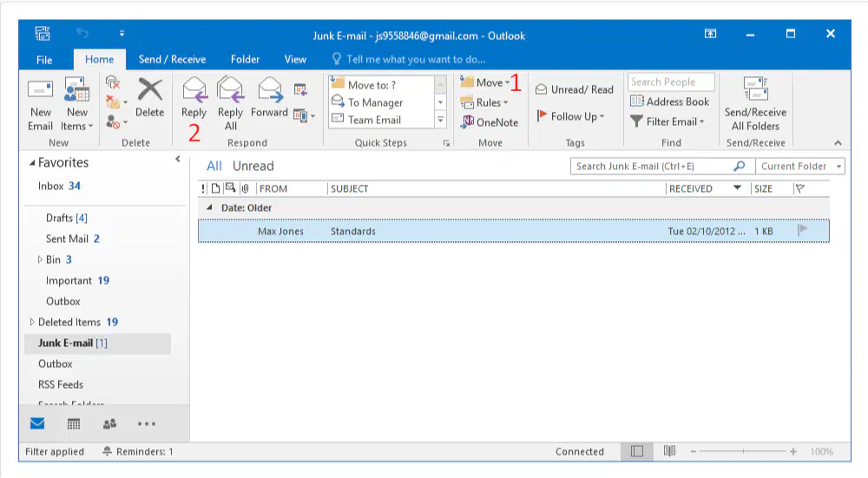
Task: Click the Ignore conversation icon
Action: (113, 83)
